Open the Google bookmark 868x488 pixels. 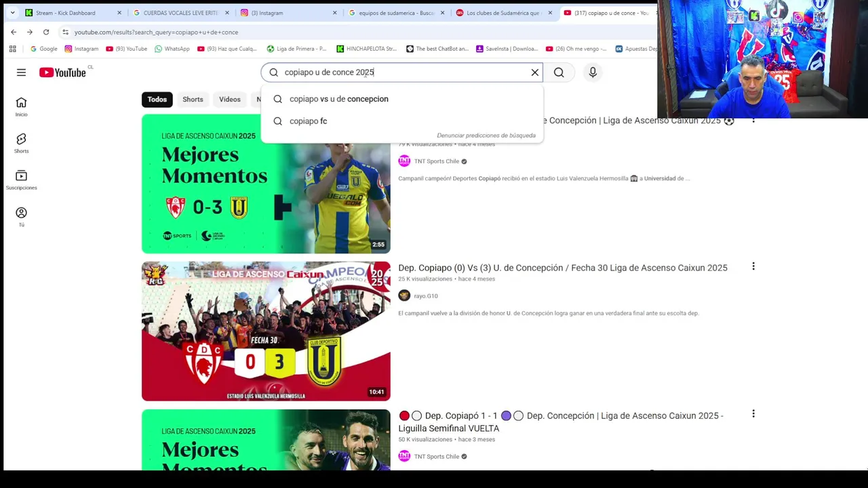click(43, 49)
